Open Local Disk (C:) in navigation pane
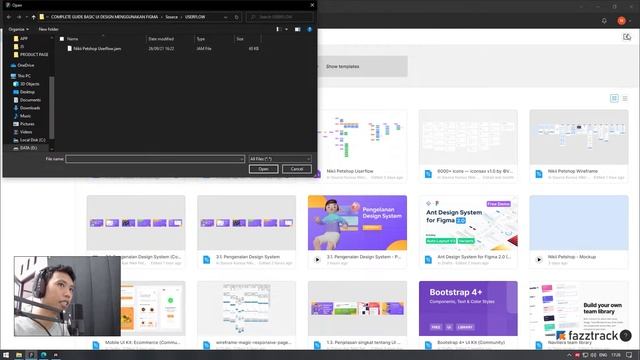This screenshot has height=360, width=640. [x=29, y=140]
